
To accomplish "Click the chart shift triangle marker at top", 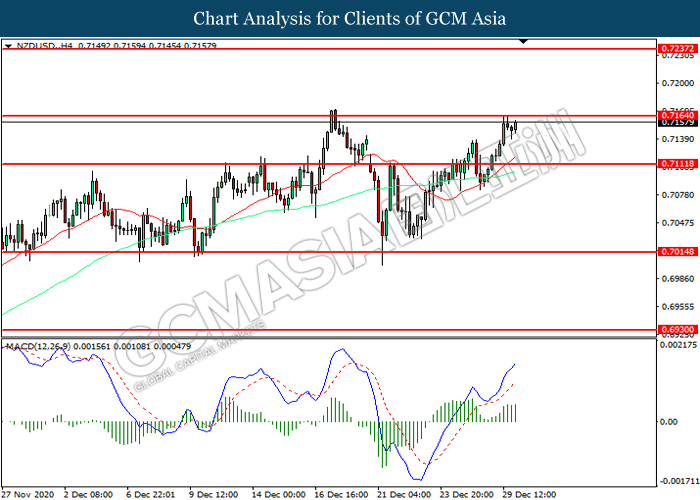I will 524,42.
